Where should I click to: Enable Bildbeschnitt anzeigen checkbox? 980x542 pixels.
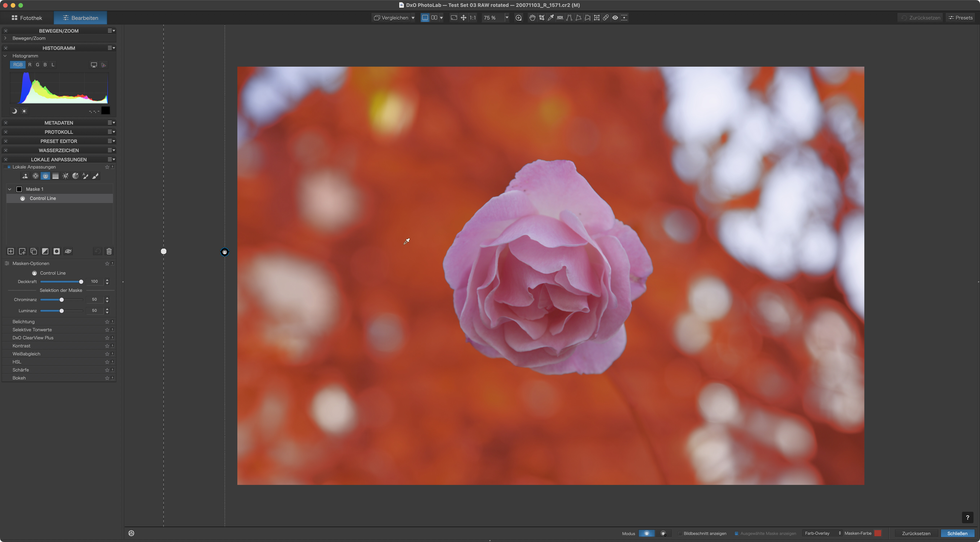pos(680,533)
